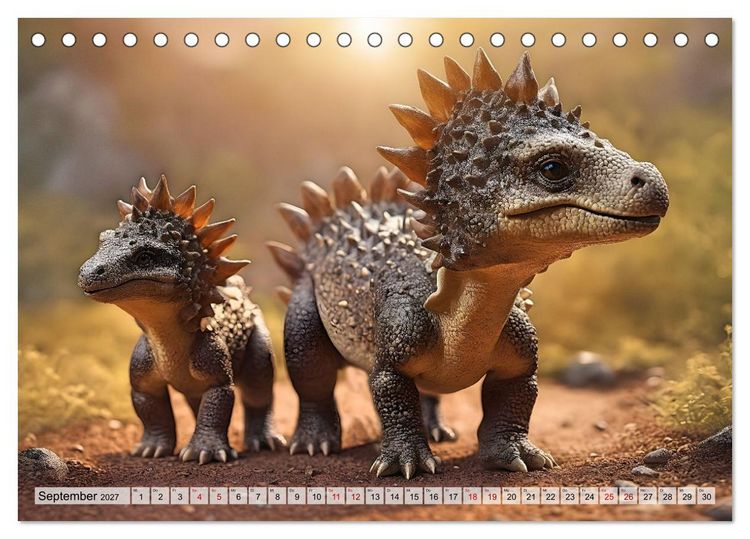Screen dimensions: 750x539
Task: Click date 24 in the calendar strip
Action: coord(590,496)
